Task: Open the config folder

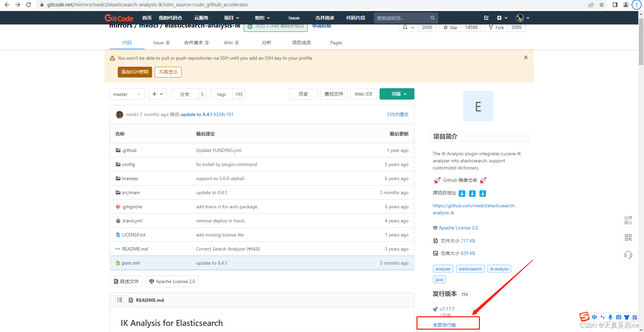Action: click(128, 164)
